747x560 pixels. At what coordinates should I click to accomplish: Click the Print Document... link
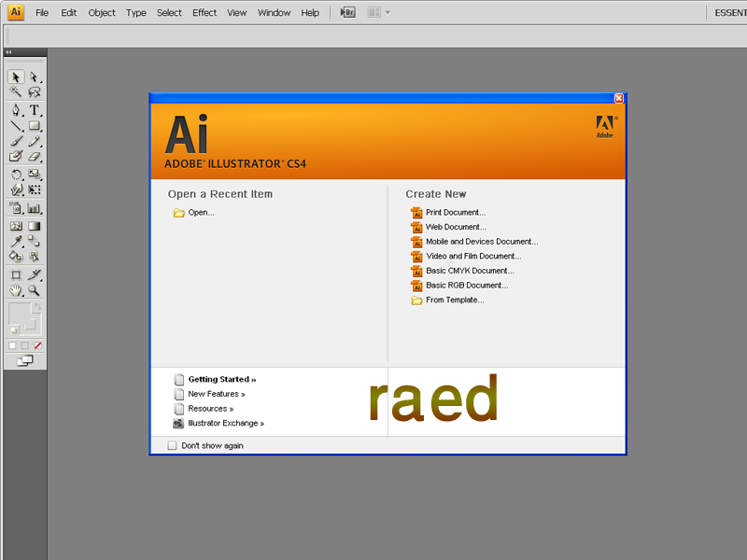(456, 213)
